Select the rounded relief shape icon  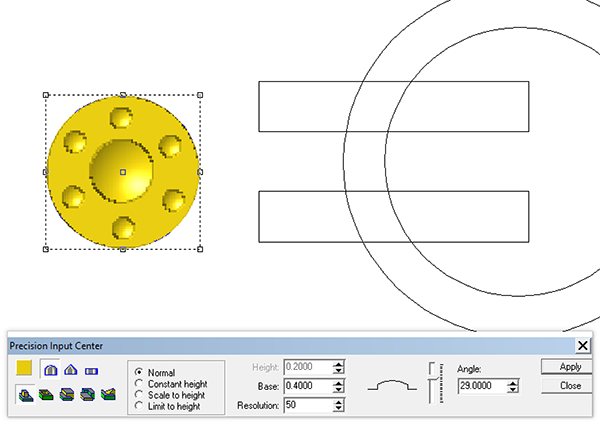[x=51, y=370]
